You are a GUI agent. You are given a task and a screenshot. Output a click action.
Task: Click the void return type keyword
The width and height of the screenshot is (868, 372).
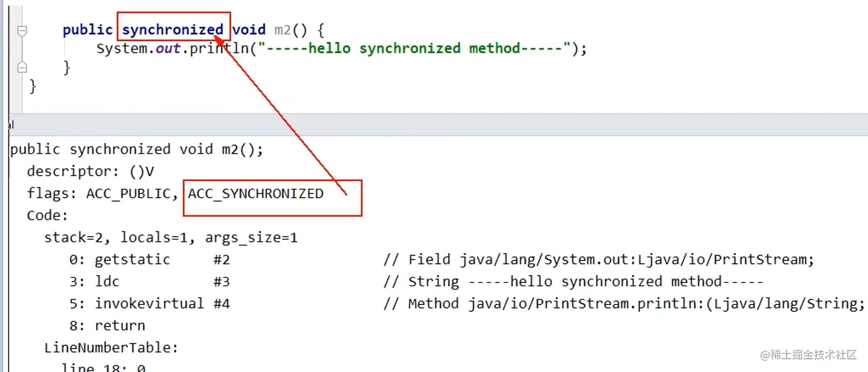click(249, 30)
